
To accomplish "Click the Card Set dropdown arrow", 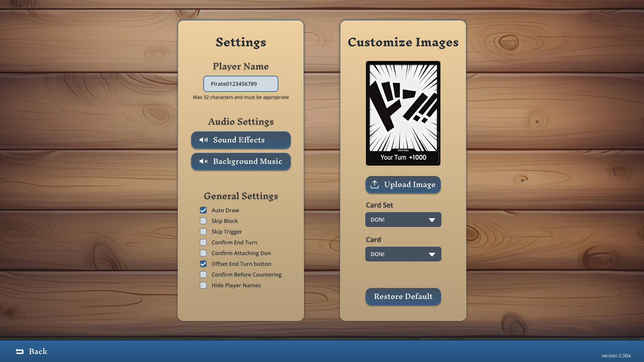I will click(432, 220).
